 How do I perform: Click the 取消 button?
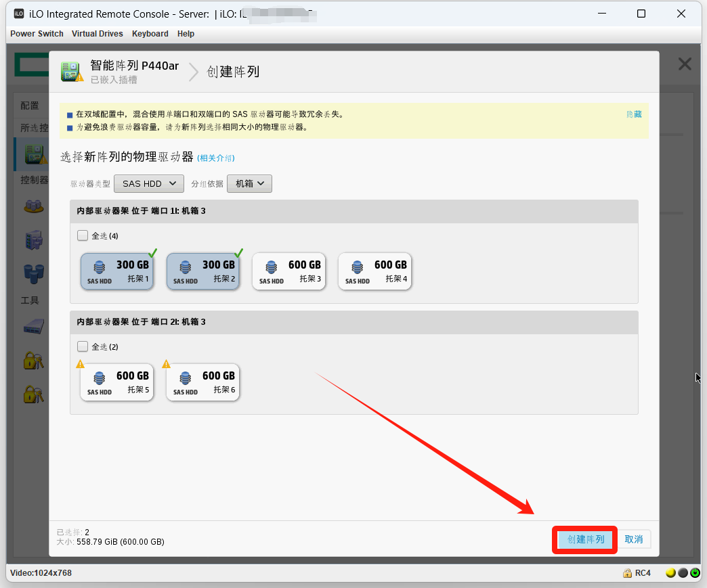point(634,539)
